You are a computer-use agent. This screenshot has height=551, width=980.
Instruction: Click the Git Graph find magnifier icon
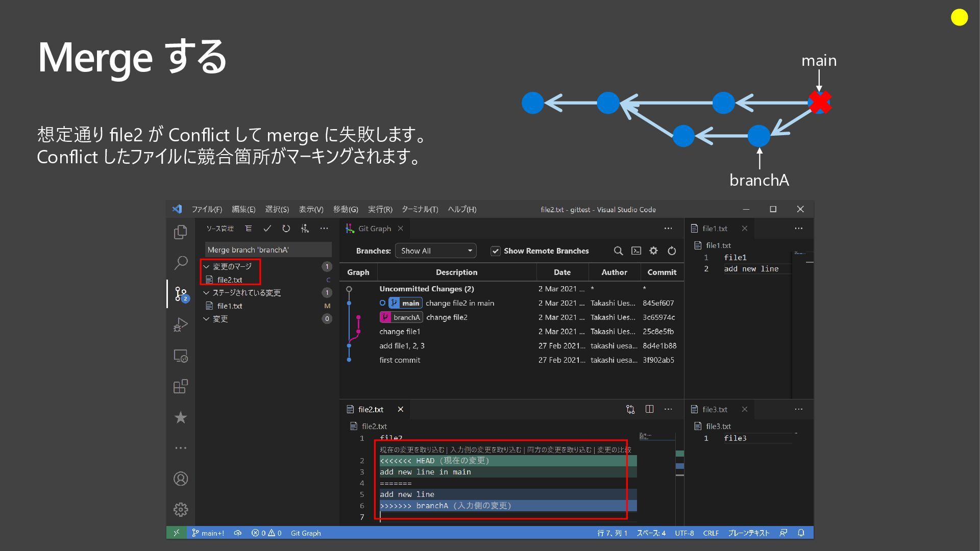pos(618,251)
